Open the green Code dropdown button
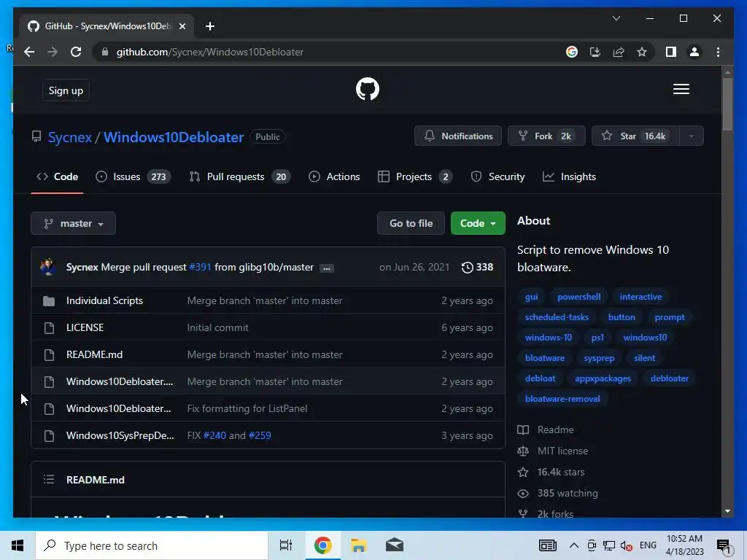Image resolution: width=747 pixels, height=560 pixels. pyautogui.click(x=478, y=223)
